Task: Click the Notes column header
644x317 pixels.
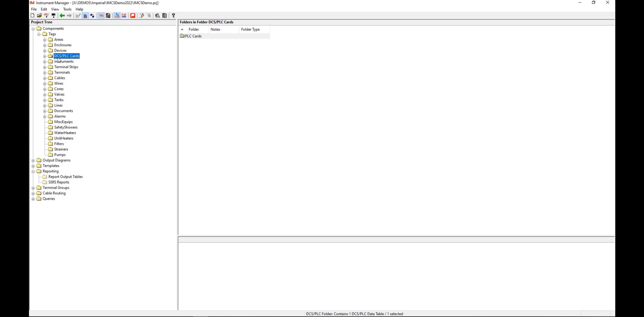Action: pyautogui.click(x=215, y=29)
